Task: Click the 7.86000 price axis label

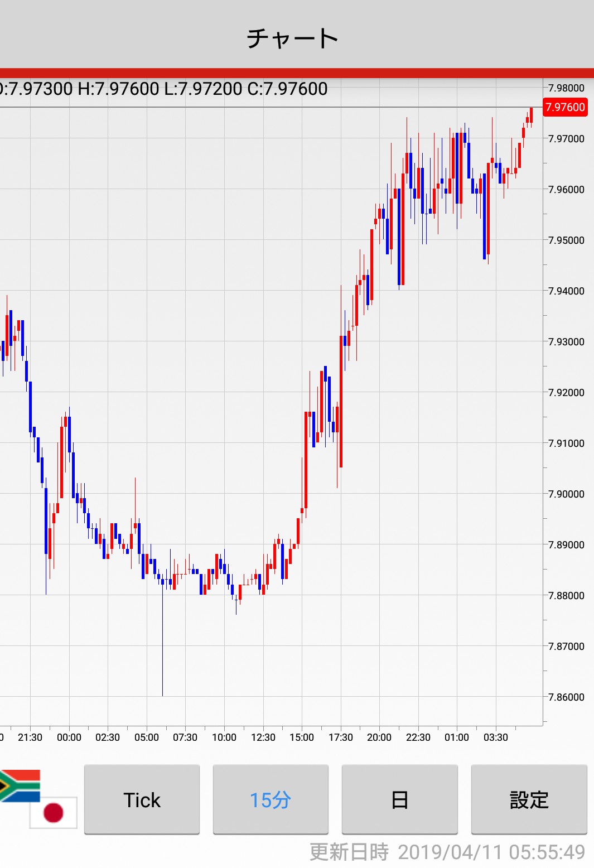Action: click(566, 697)
